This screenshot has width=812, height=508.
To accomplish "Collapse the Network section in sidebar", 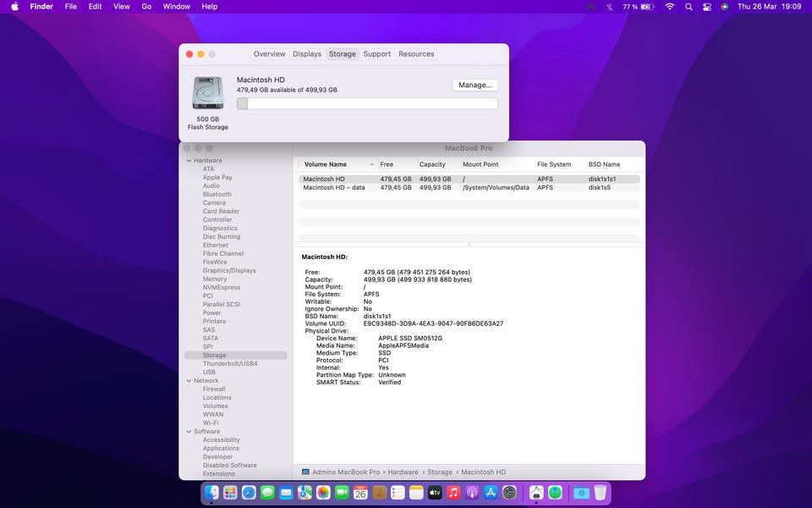I will 189,380.
